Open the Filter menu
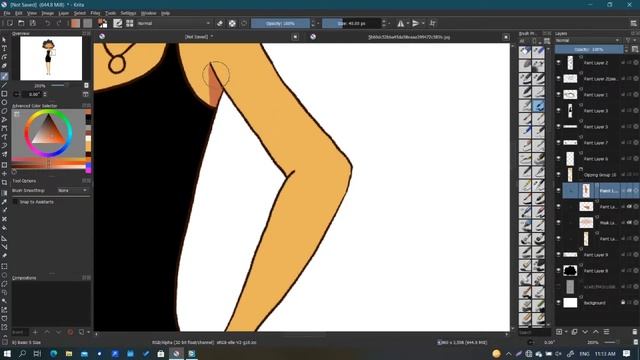Screen dimensions: 640x360 coord(95,13)
